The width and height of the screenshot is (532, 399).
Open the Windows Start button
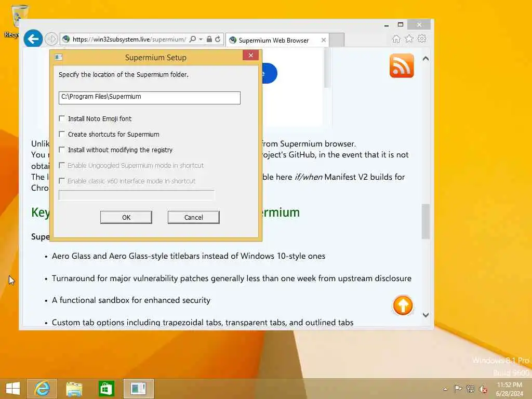click(x=13, y=389)
